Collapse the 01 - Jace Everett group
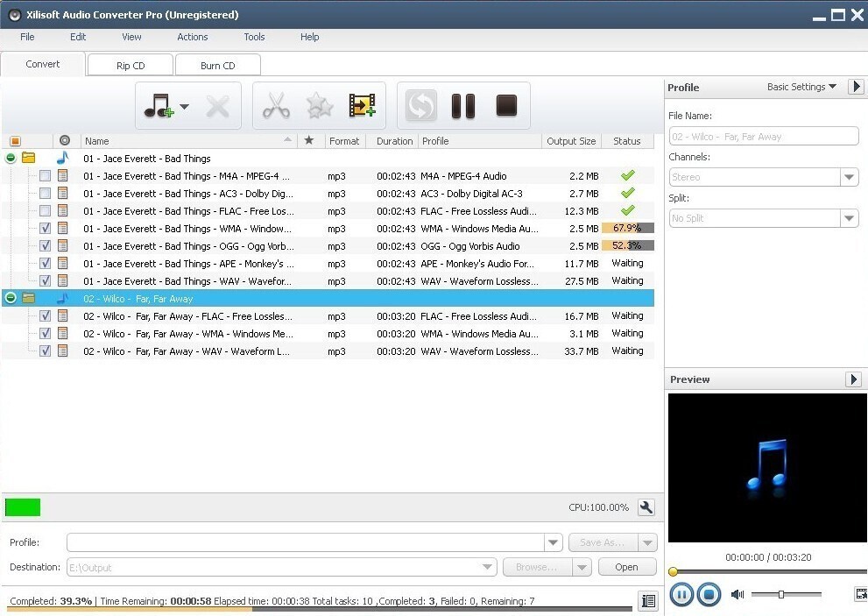The width and height of the screenshot is (868, 616). click(11, 158)
